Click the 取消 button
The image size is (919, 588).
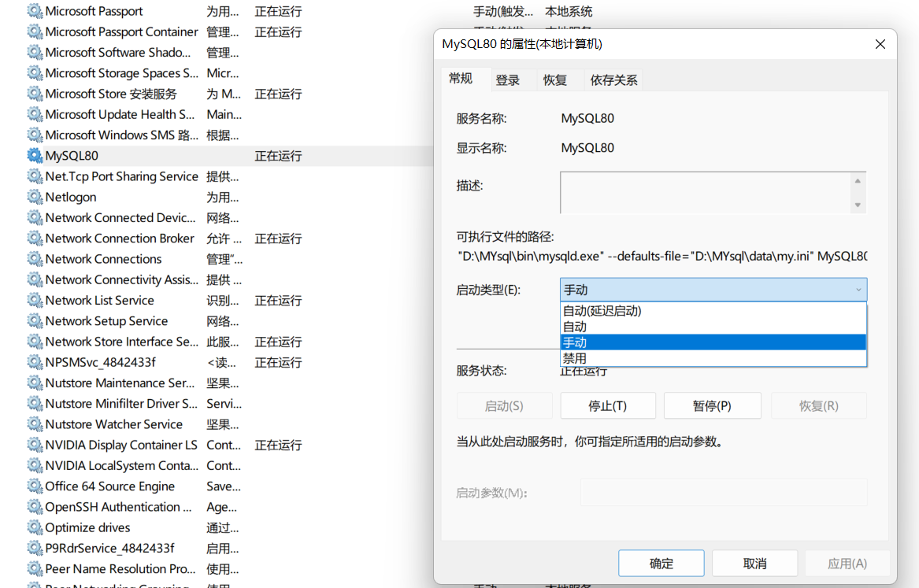coord(755,564)
